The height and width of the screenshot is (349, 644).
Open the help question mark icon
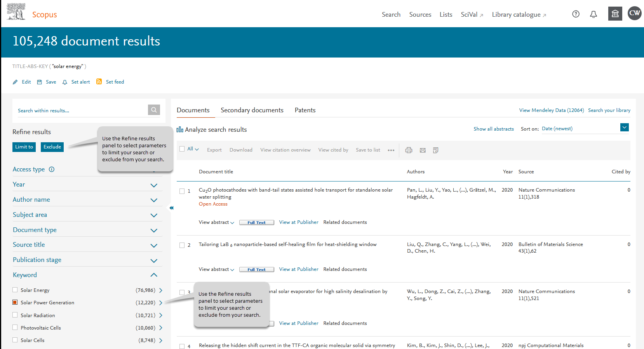[x=576, y=14]
